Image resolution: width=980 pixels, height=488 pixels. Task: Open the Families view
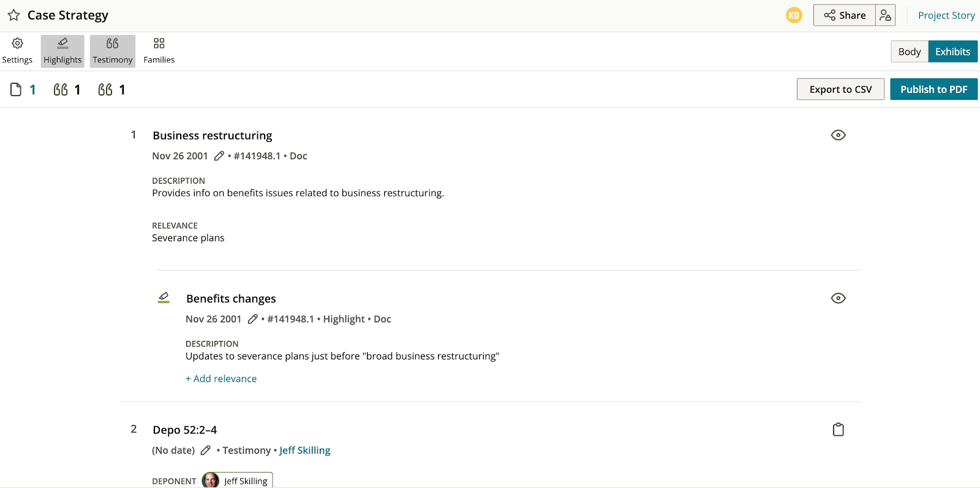coord(159,51)
